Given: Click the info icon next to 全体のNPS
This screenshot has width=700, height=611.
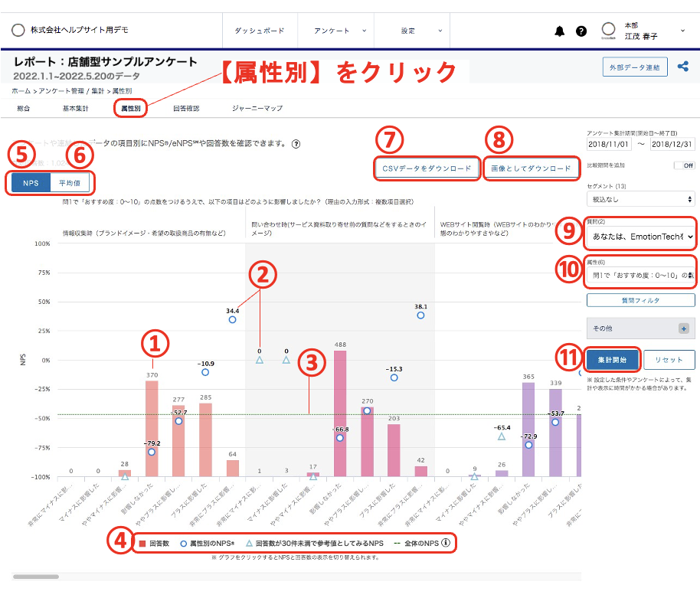Looking at the screenshot, I should coord(446,543).
